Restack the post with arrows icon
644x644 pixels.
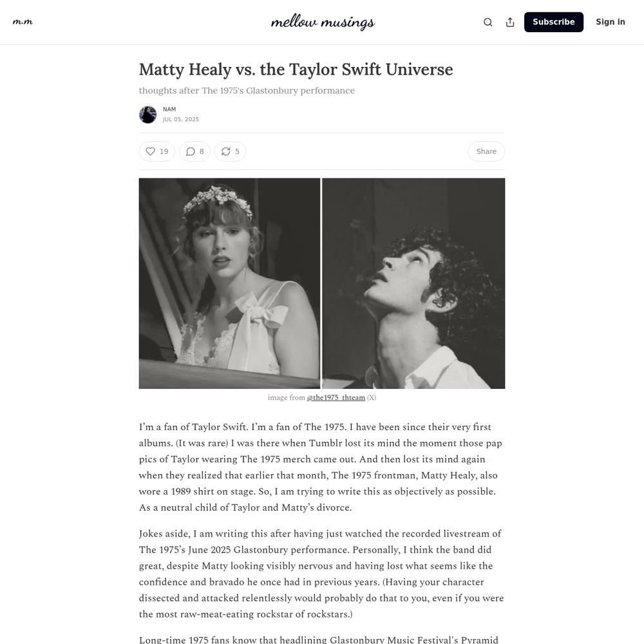click(225, 151)
